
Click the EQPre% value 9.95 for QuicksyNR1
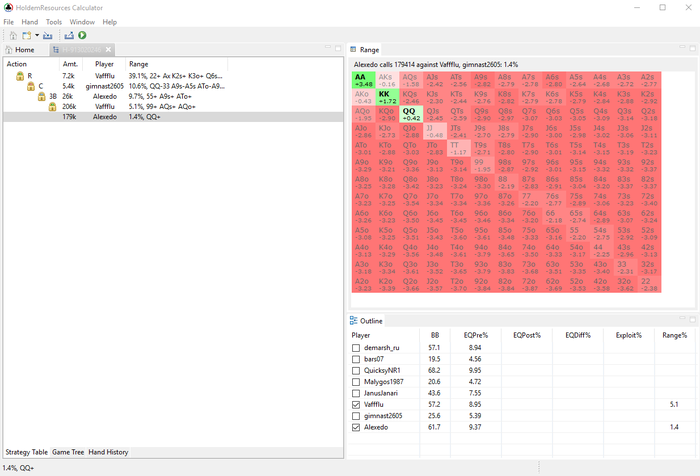[x=475, y=371]
